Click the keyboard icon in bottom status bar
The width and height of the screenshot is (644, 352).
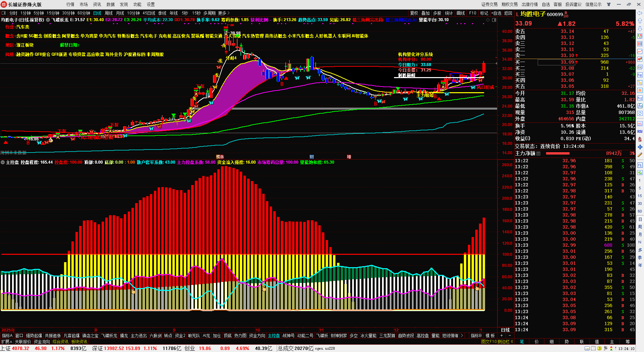tap(587, 349)
